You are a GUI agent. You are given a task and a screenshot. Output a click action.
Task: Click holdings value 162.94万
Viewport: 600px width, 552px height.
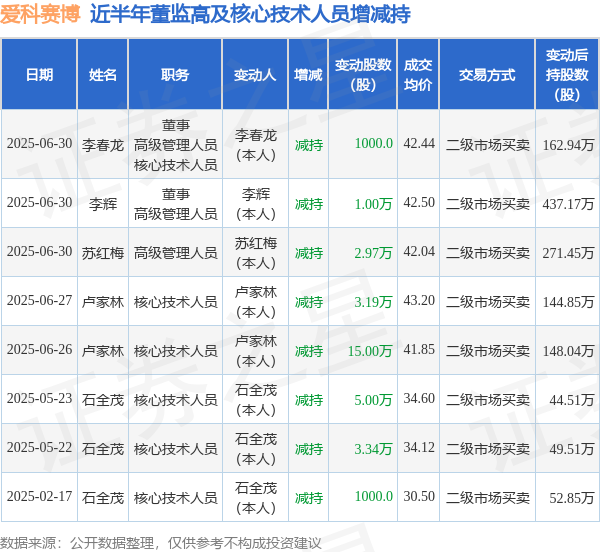pos(568,145)
